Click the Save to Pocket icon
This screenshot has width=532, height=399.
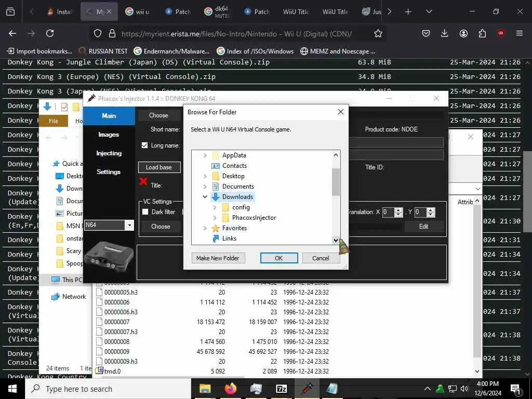(426, 33)
